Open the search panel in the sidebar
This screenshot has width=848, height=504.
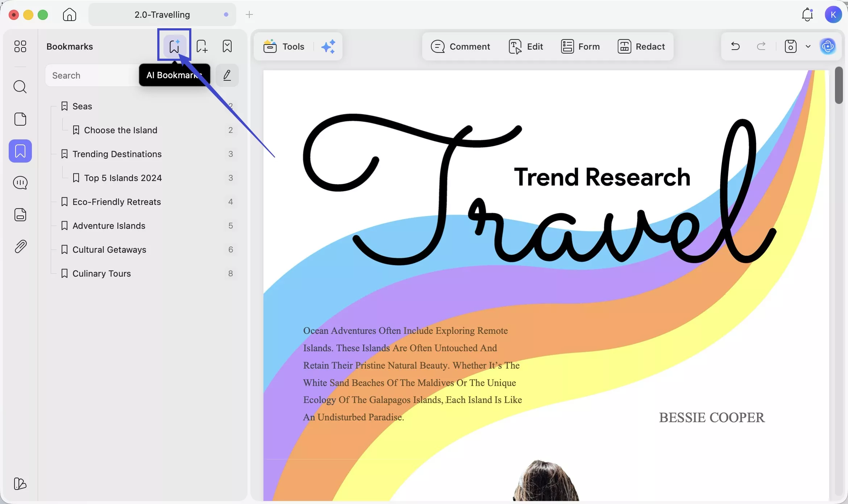click(20, 87)
